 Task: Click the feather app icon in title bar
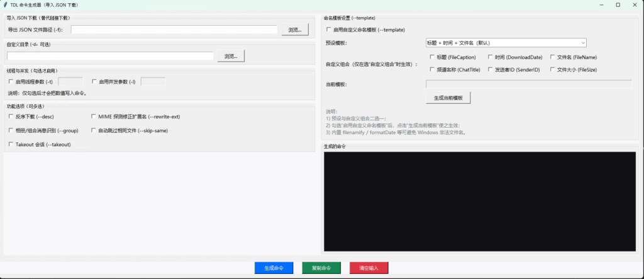pyautogui.click(x=6, y=4)
